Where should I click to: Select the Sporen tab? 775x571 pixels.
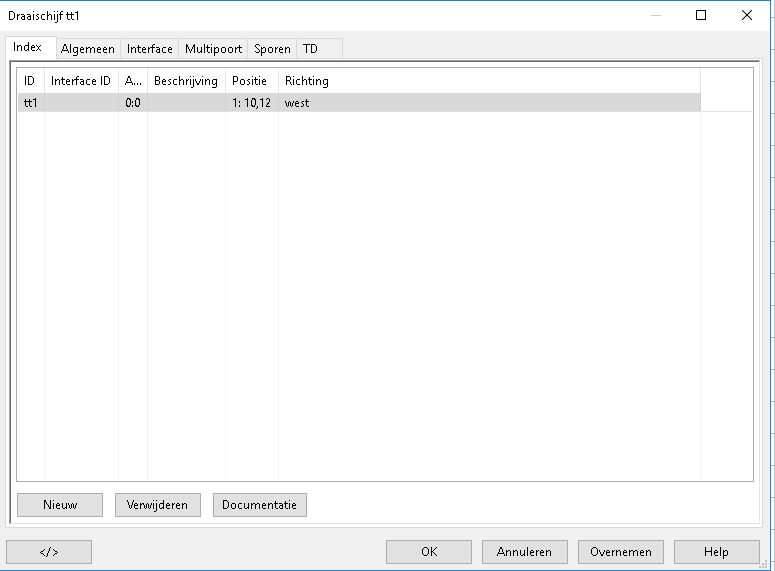click(272, 49)
